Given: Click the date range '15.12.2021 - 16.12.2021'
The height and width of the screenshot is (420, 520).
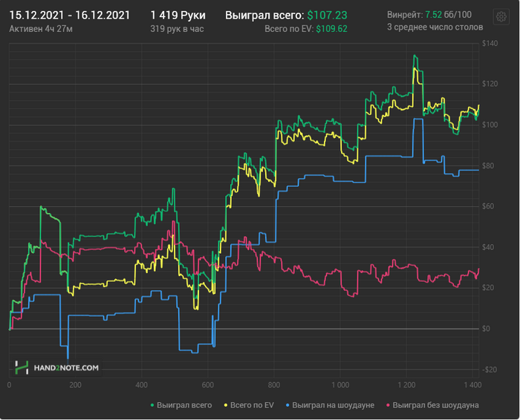Looking at the screenshot, I should coord(70,16).
